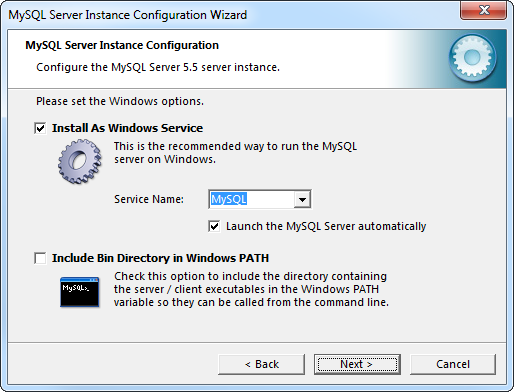Click the MySQL command prompt icon
This screenshot has width=514, height=392.
[x=80, y=292]
